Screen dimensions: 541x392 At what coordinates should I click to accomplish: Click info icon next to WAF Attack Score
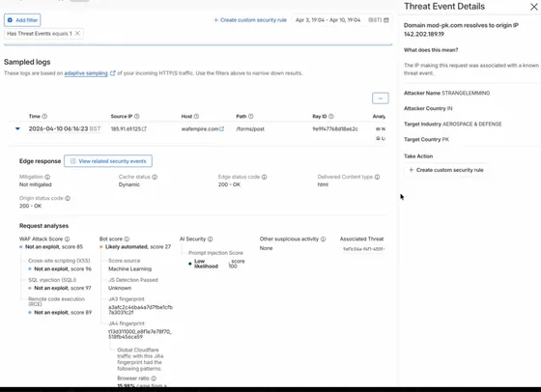click(68, 238)
